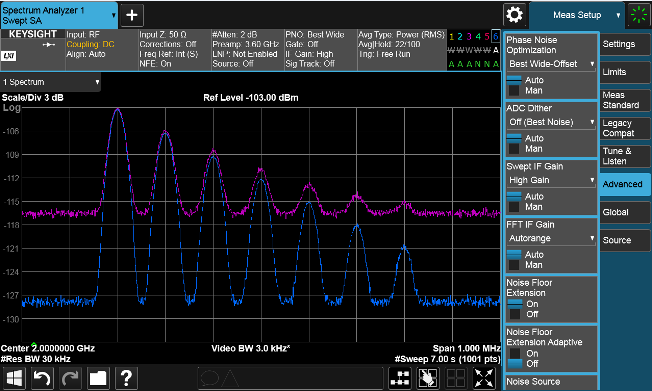Click the #Res BW 30 kHz readout

pyautogui.click(x=36, y=359)
